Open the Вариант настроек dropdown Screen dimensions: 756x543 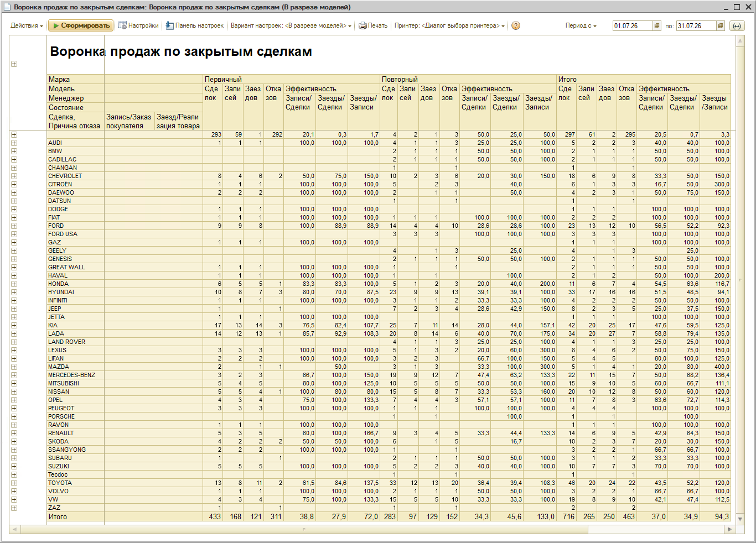click(291, 25)
